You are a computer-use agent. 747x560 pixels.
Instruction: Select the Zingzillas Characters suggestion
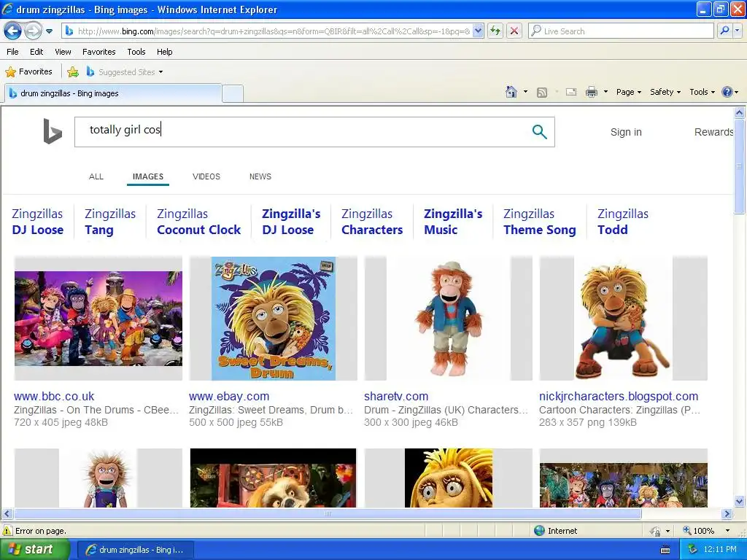(x=372, y=222)
